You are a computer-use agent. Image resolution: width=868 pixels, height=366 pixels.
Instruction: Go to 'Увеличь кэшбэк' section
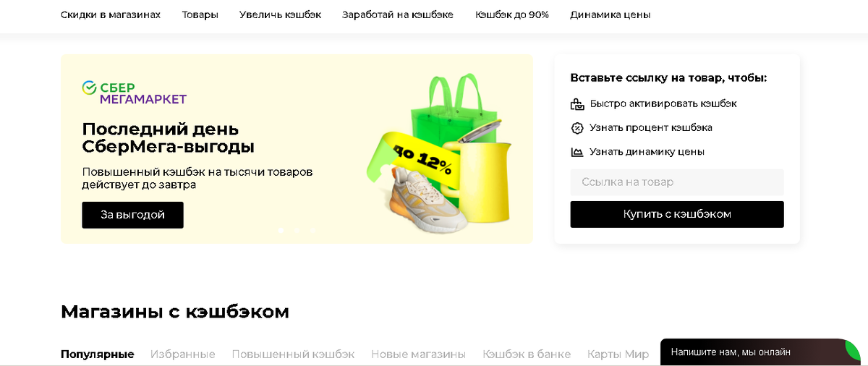pos(281,14)
